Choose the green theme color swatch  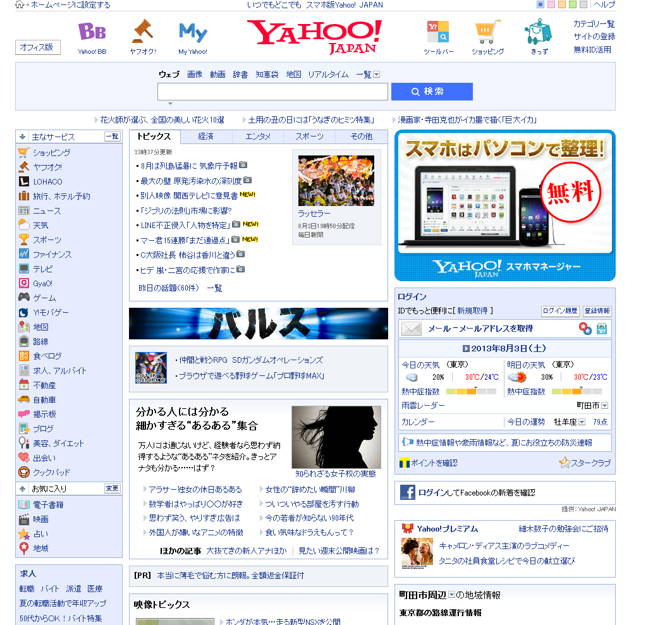click(x=573, y=4)
